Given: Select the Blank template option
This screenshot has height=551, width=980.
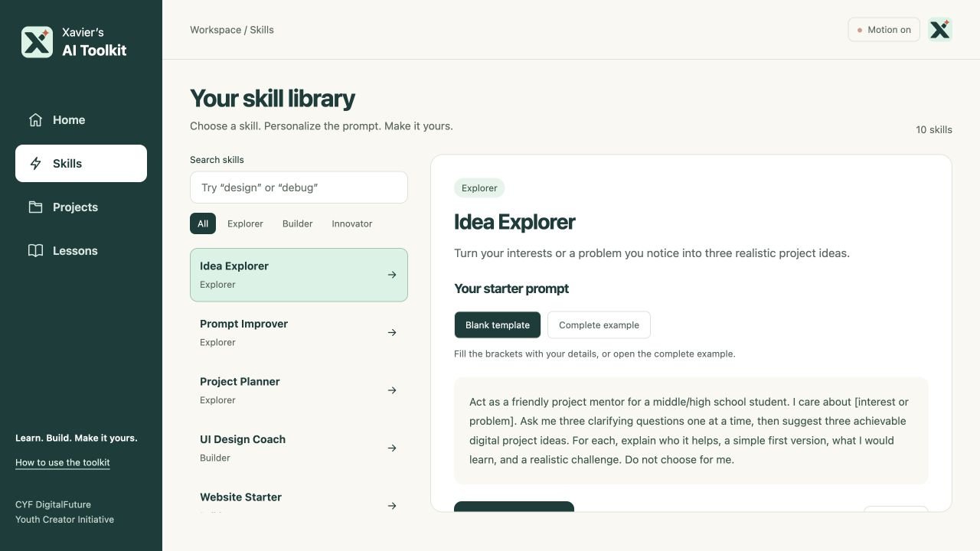Looking at the screenshot, I should (x=497, y=324).
